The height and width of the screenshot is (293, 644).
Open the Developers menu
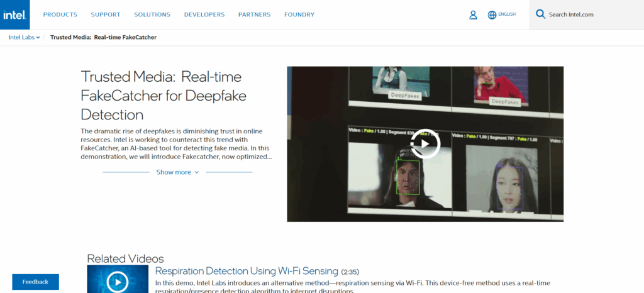204,14
